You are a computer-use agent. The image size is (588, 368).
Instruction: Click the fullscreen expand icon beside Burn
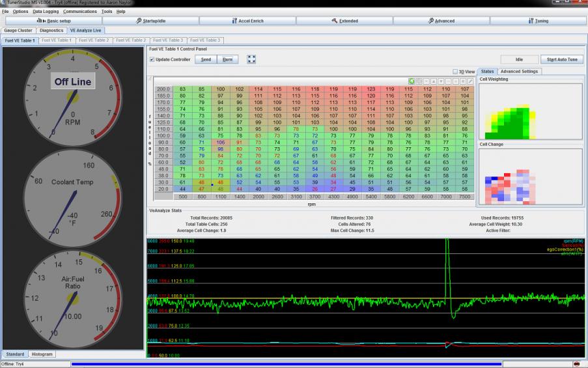[x=251, y=59]
